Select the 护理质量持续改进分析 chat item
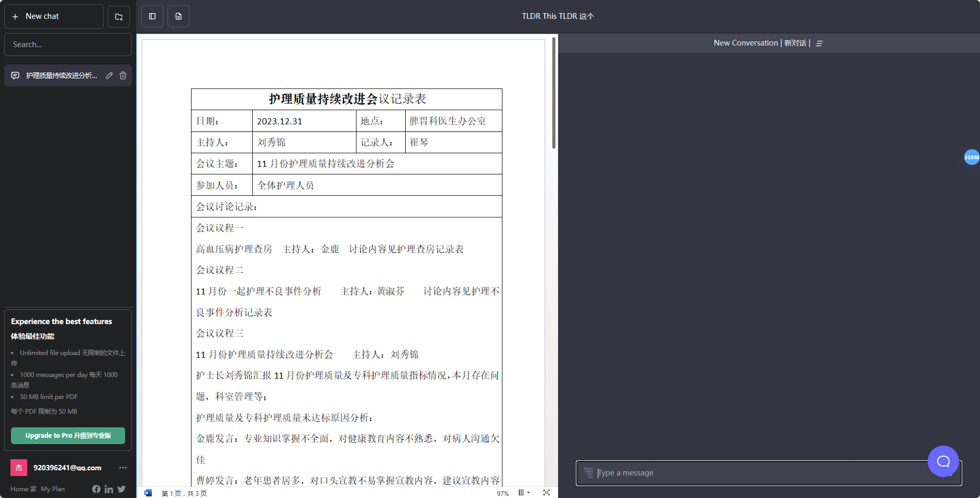The width and height of the screenshot is (980, 498). click(x=61, y=75)
